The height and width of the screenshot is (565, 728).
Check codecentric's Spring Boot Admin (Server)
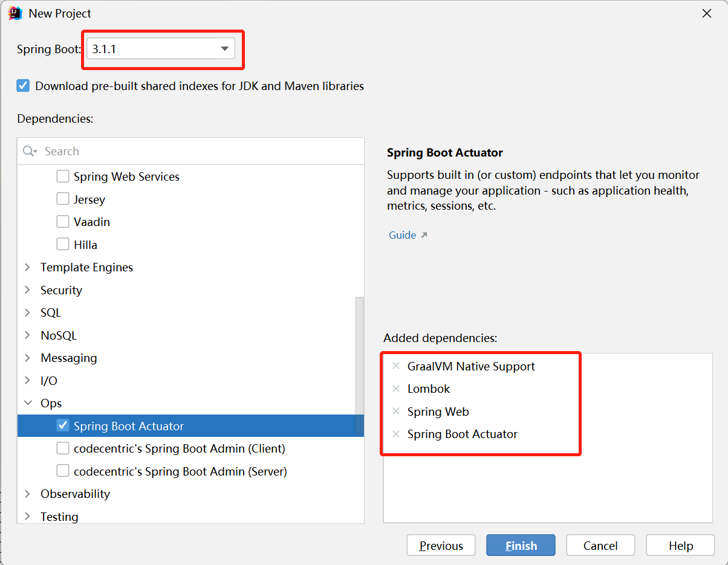[63, 471]
